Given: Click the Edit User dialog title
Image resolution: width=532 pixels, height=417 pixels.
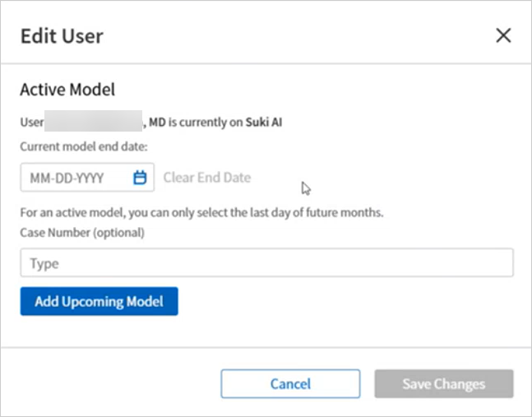Looking at the screenshot, I should click(x=62, y=36).
